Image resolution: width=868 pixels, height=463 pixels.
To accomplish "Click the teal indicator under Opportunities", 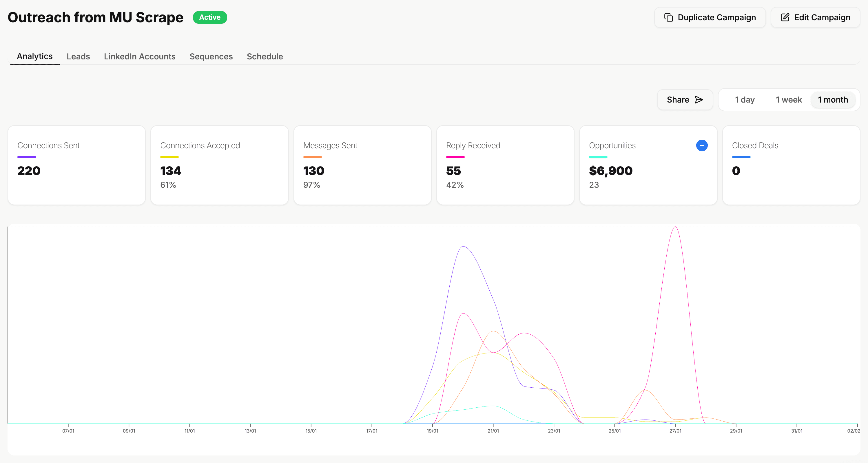I will pos(598,157).
